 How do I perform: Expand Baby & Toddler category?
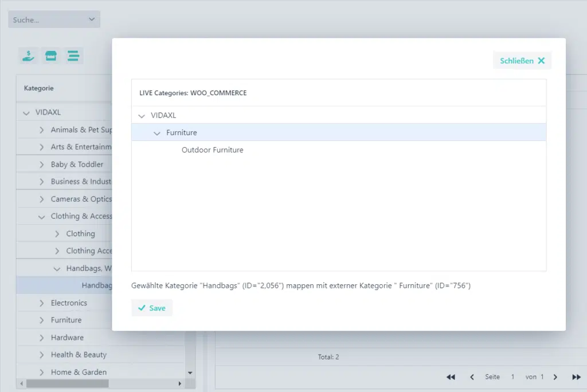click(x=41, y=164)
